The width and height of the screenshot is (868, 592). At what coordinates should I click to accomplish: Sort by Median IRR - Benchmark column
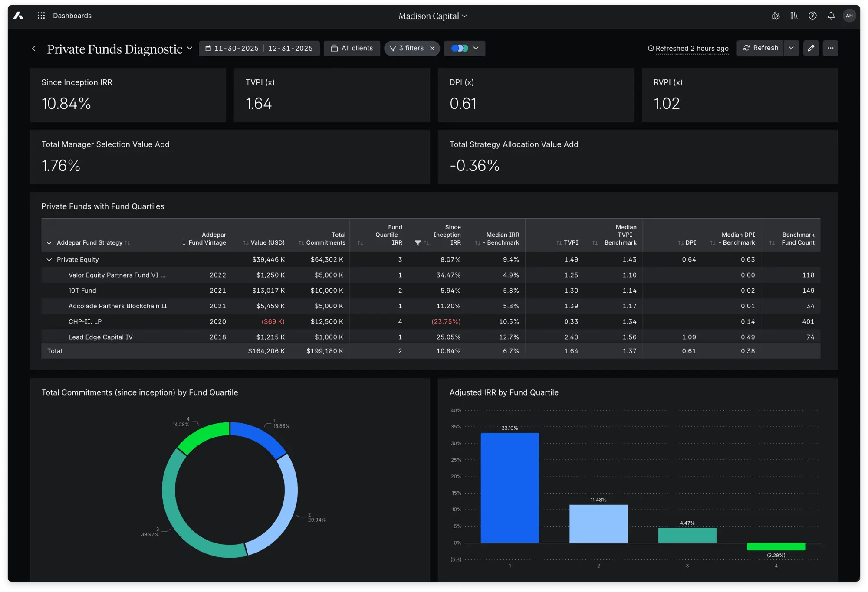pyautogui.click(x=478, y=243)
